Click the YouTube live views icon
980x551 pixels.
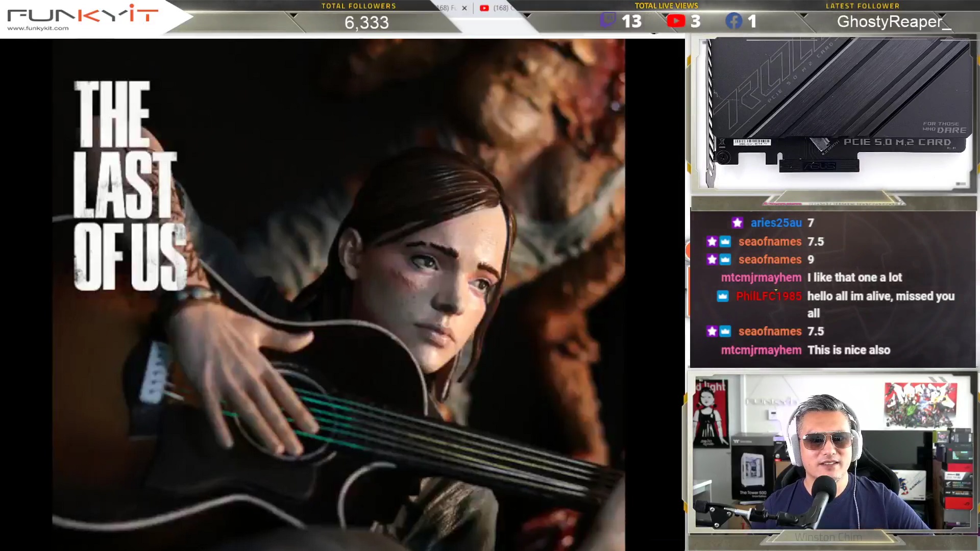pos(676,21)
